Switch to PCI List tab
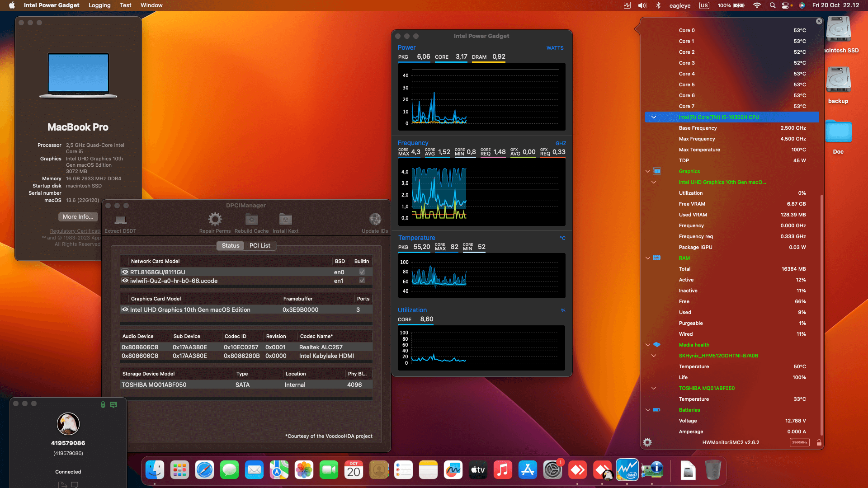868x488 pixels. pyautogui.click(x=259, y=245)
